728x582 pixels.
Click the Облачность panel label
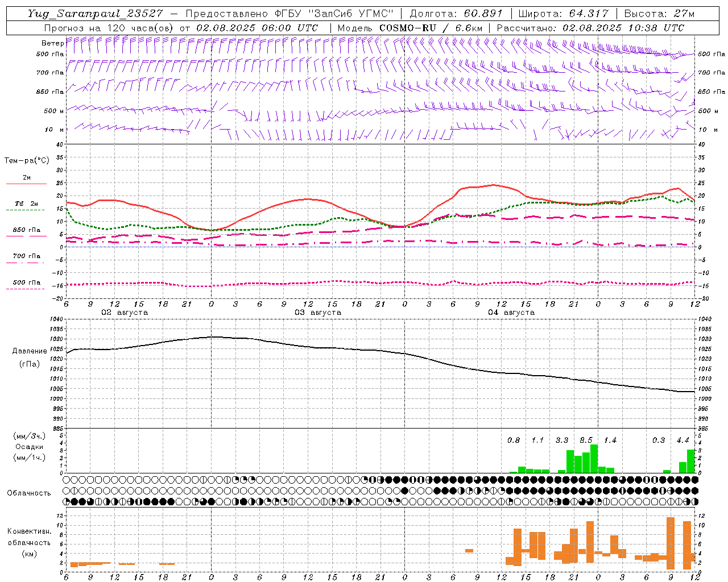pyautogui.click(x=29, y=493)
